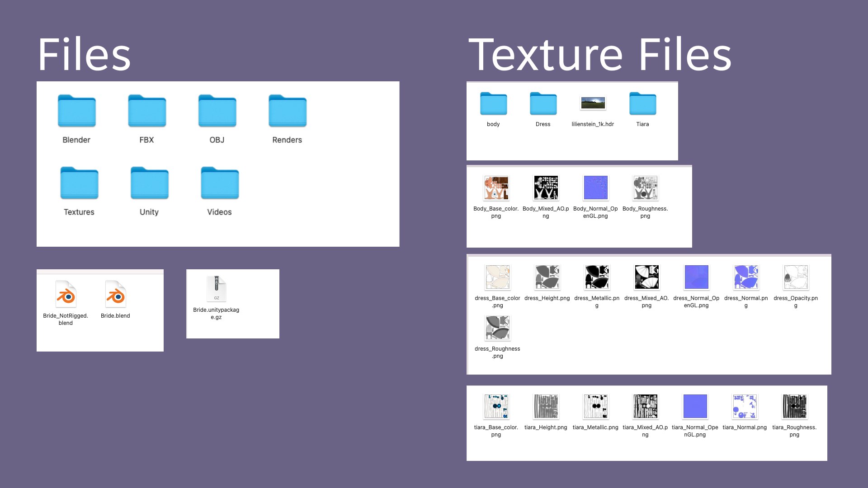Select dress_Roughness.png thumbnail
The image size is (868, 488).
pos(498,328)
